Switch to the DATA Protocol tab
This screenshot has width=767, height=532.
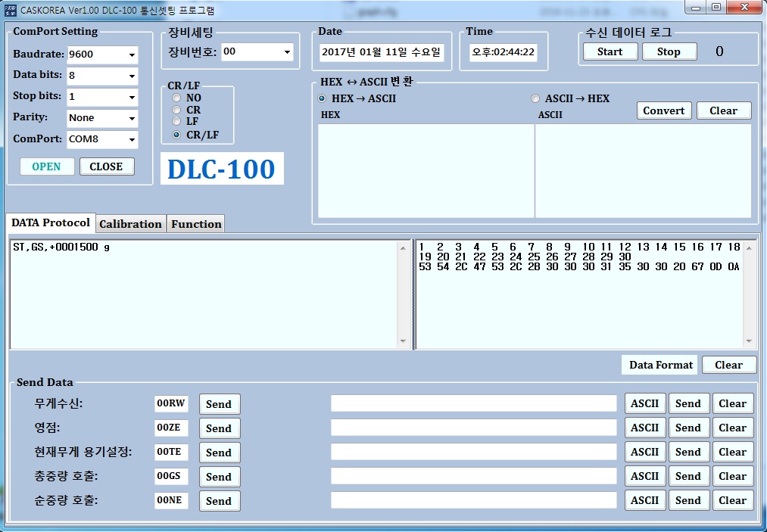coord(51,223)
